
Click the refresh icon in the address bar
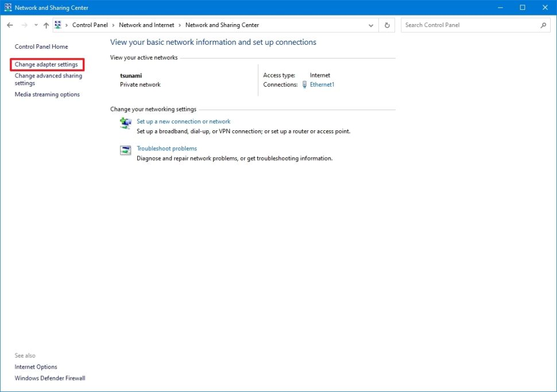pyautogui.click(x=386, y=25)
